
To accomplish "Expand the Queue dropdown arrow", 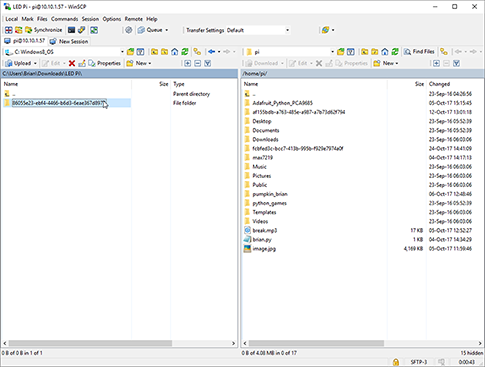I will pyautogui.click(x=167, y=30).
